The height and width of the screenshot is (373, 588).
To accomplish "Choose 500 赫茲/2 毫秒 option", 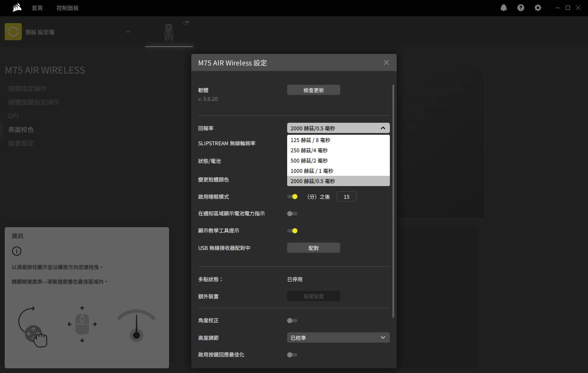I will [x=339, y=160].
